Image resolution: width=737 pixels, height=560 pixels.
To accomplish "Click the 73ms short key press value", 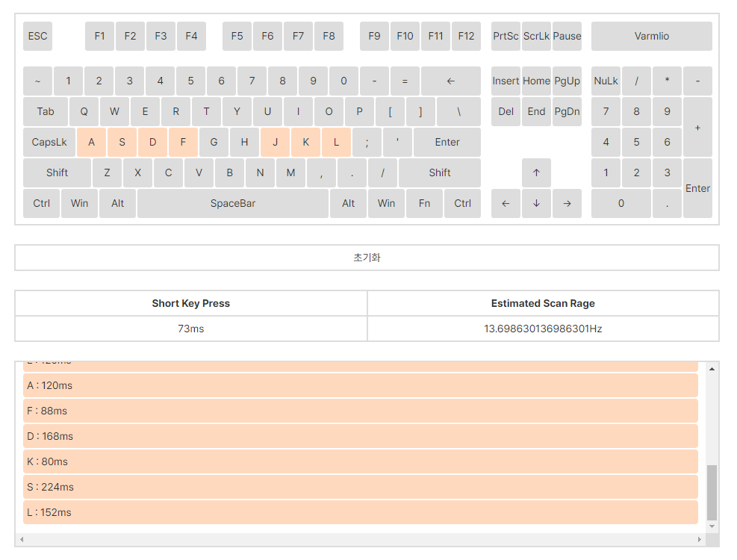I will click(191, 329).
